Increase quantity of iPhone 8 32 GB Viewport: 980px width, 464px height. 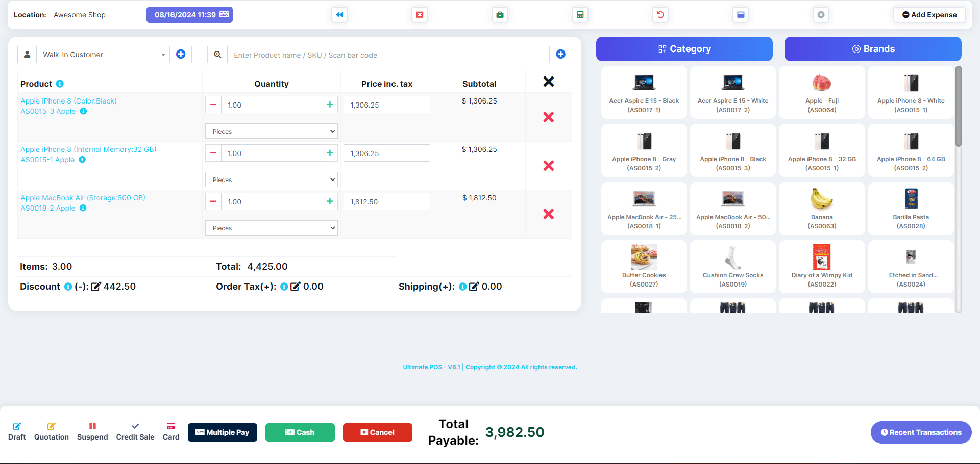(x=330, y=153)
